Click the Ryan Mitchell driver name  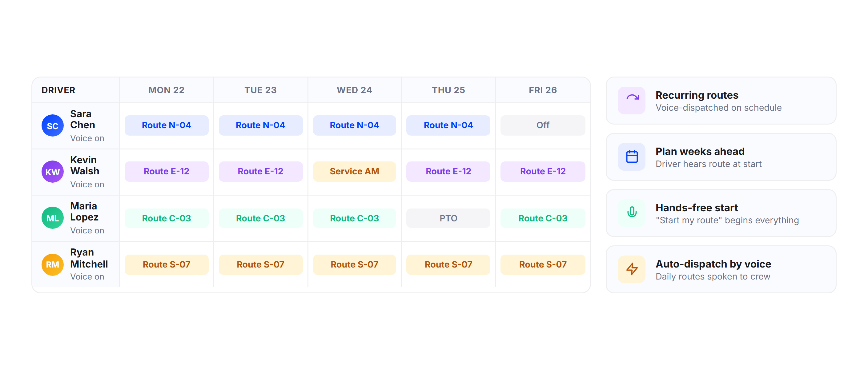(89, 258)
